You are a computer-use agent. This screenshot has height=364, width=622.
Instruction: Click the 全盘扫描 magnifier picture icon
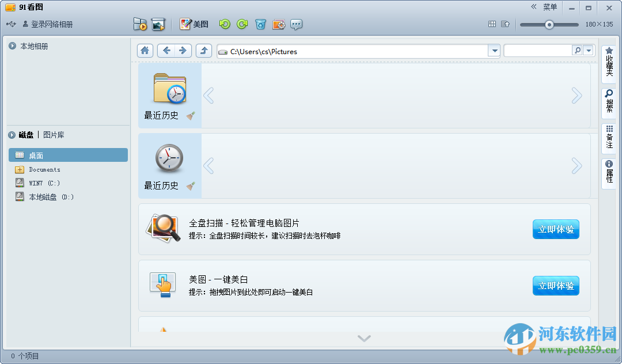pos(164,229)
